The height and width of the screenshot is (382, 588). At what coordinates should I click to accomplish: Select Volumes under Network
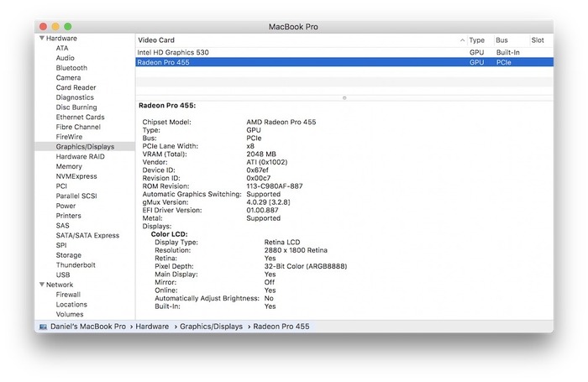[70, 314]
